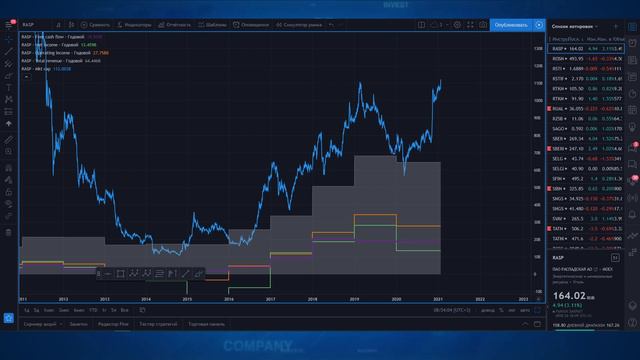Select the zoom in tool
The width and height of the screenshot is (640, 360).
[x=9, y=151]
